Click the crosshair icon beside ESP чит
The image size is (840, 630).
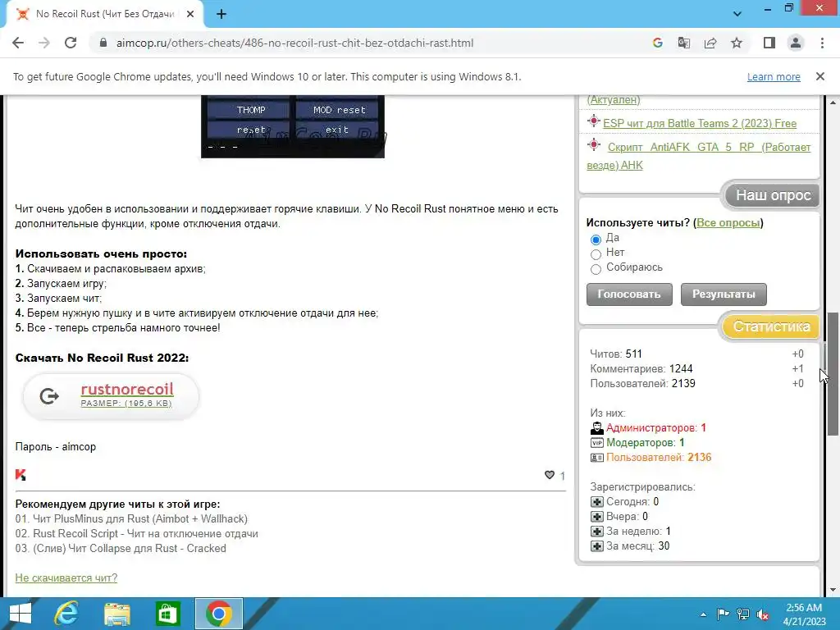[594, 121]
